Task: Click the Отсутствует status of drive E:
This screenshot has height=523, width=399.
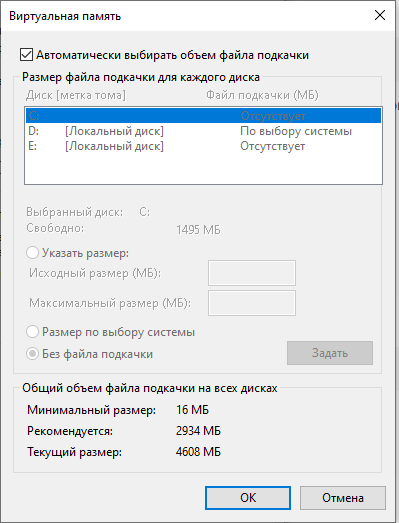Action: click(273, 146)
